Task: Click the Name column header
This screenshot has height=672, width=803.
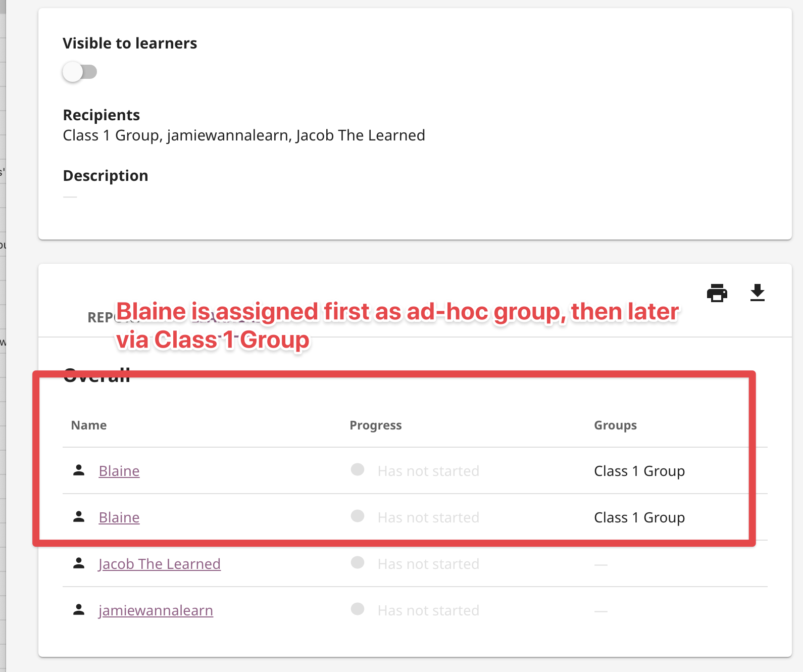Action: pos(89,425)
